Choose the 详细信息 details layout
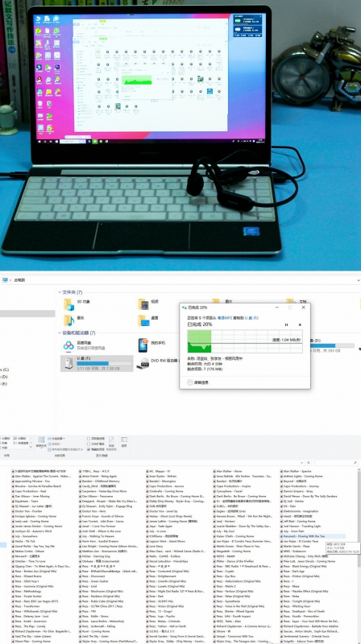Image resolution: width=361 pixels, height=644 pixels. [x=21, y=444]
